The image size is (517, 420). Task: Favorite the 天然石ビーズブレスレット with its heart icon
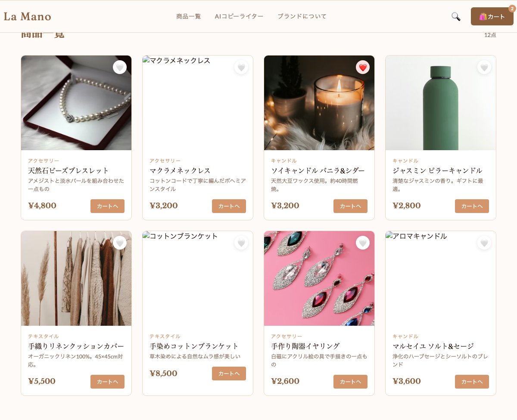pyautogui.click(x=120, y=67)
